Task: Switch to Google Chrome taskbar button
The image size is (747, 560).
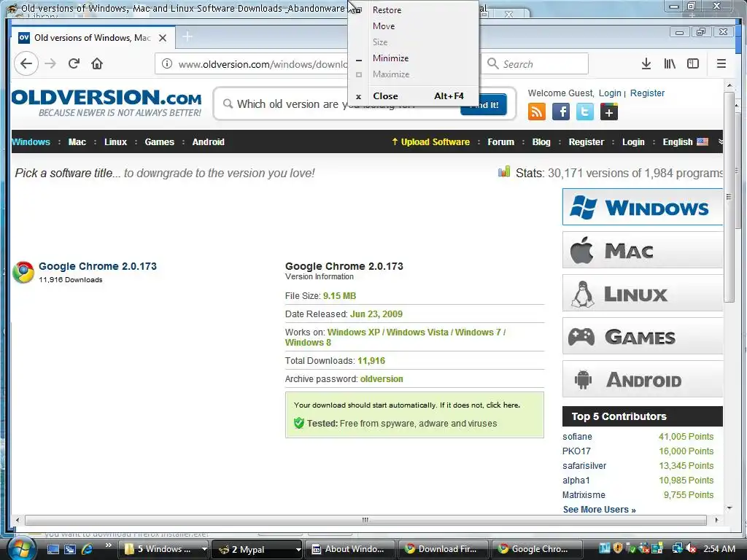Action: (x=536, y=549)
